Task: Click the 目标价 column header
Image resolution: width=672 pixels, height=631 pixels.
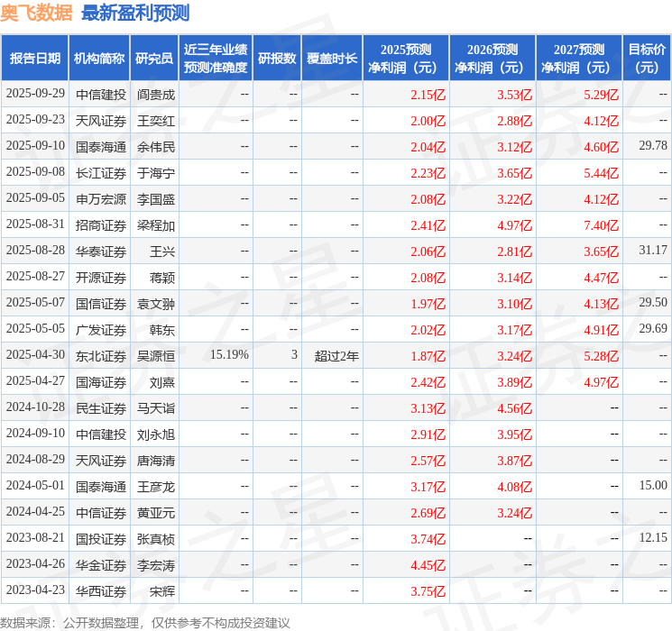Action: (x=647, y=59)
